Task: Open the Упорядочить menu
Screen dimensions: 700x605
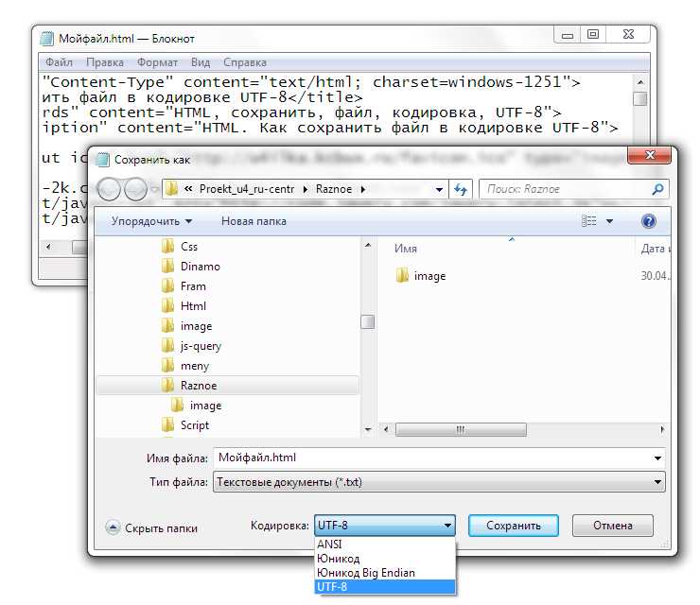Action: click(x=151, y=221)
